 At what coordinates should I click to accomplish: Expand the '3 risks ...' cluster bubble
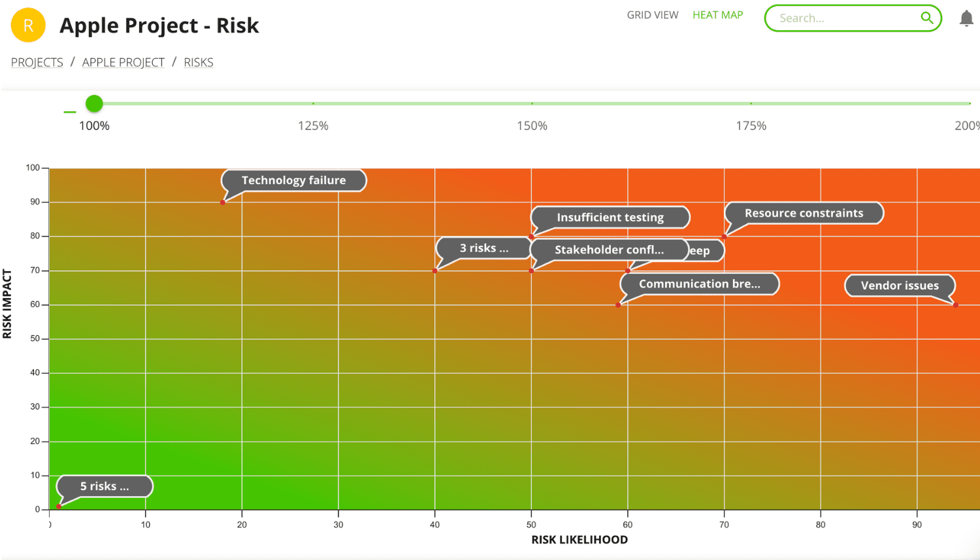click(483, 248)
